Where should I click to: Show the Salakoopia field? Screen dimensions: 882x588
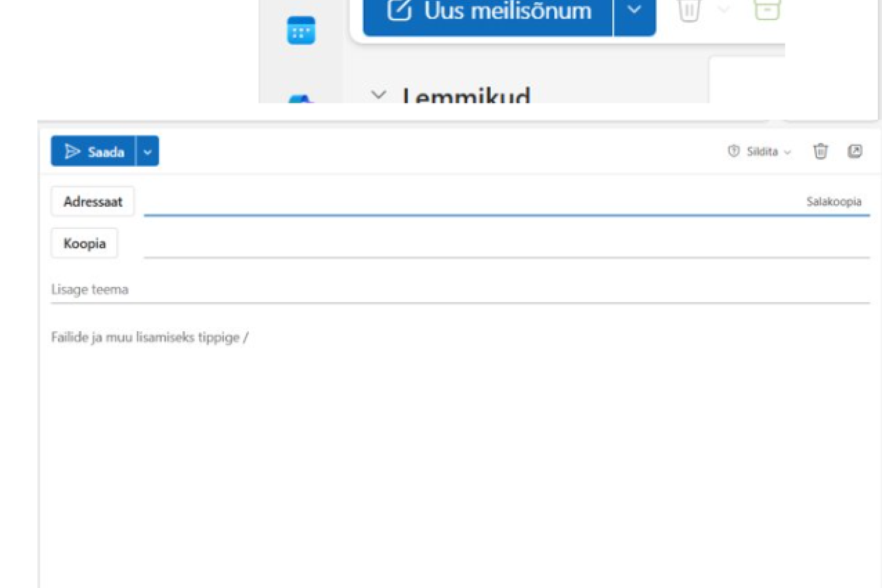(x=834, y=202)
